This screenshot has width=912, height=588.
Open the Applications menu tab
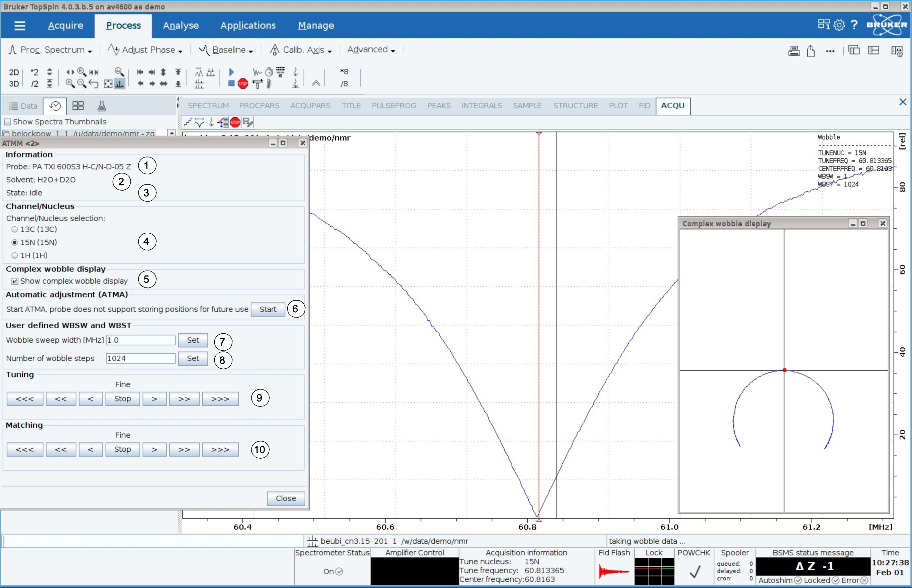(x=248, y=26)
